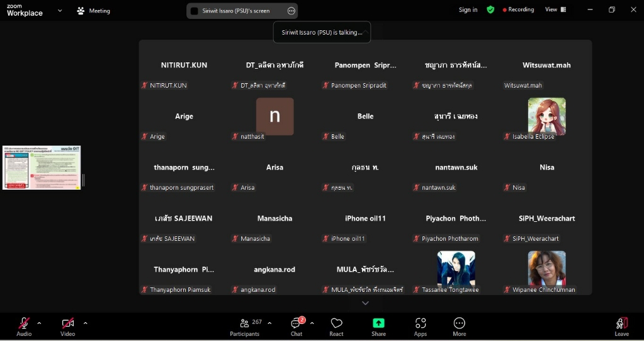The width and height of the screenshot is (644, 341).
Task: Click the Sign in link
Action: tap(468, 10)
